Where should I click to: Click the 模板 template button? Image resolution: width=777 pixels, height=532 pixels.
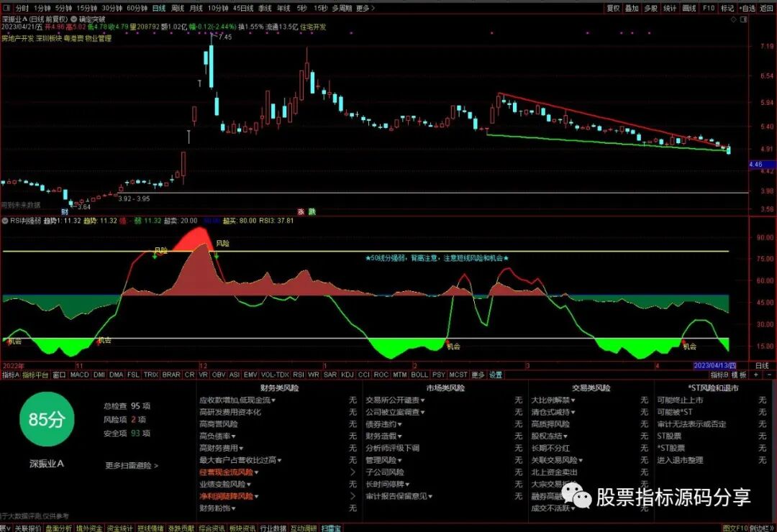[x=740, y=375]
